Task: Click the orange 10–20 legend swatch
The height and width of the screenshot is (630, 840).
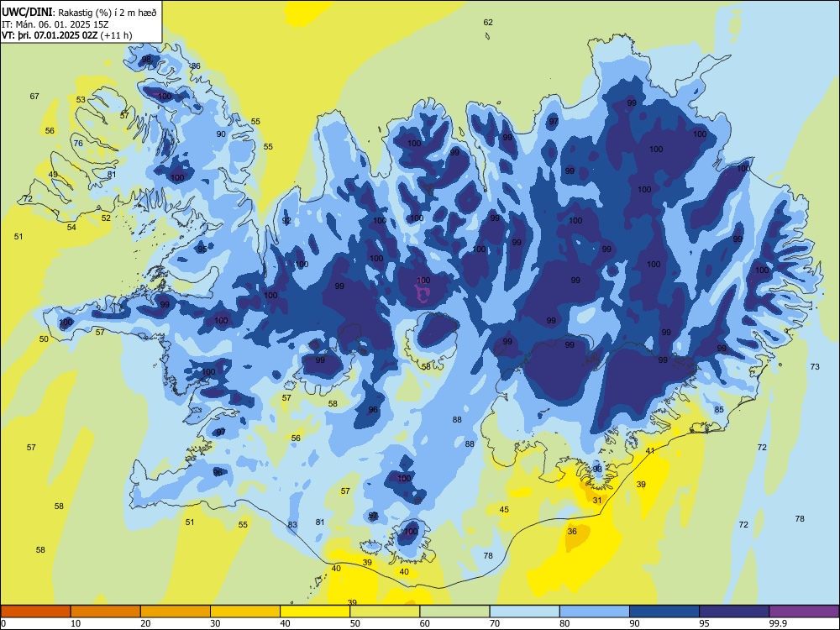Action: [x=106, y=612]
